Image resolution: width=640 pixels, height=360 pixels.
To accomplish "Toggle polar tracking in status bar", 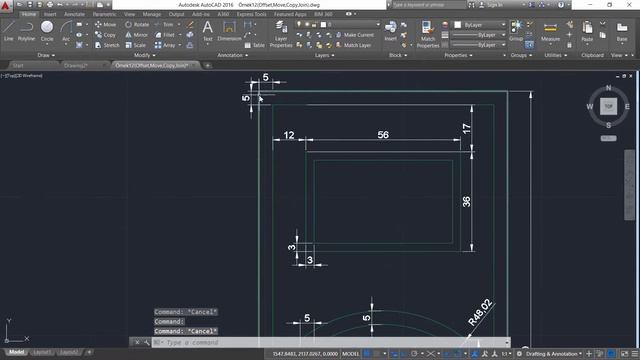I will coord(414,354).
